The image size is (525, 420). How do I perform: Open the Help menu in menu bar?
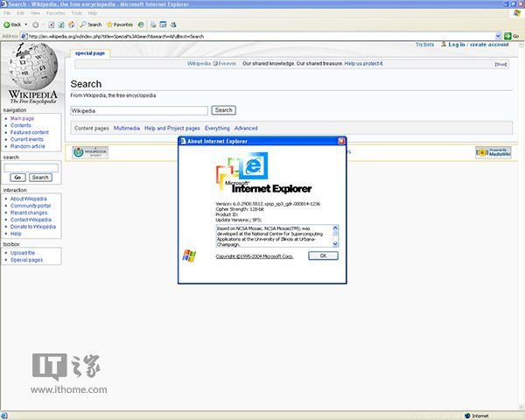tap(93, 13)
